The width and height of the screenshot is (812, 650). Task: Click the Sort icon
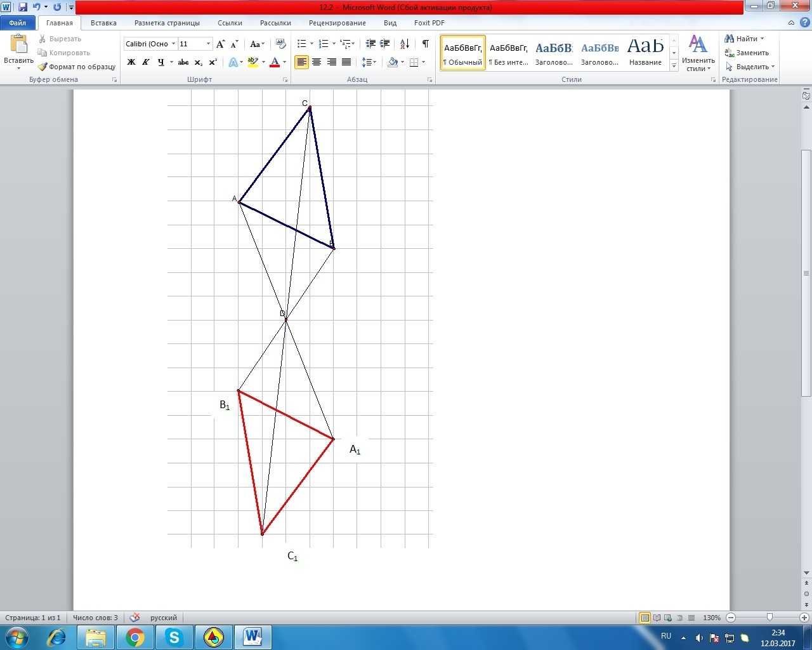pyautogui.click(x=404, y=44)
